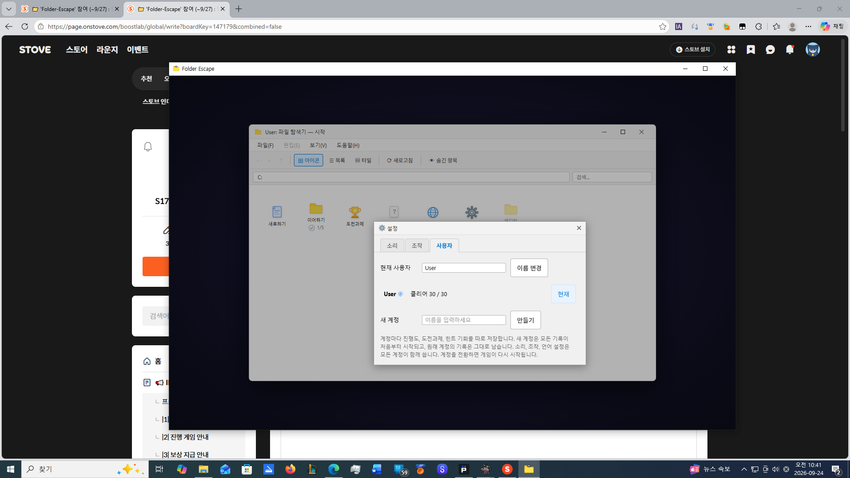Screen dimensions: 850x478
Task: Open browser more options ellipsis
Action: tap(808, 26)
